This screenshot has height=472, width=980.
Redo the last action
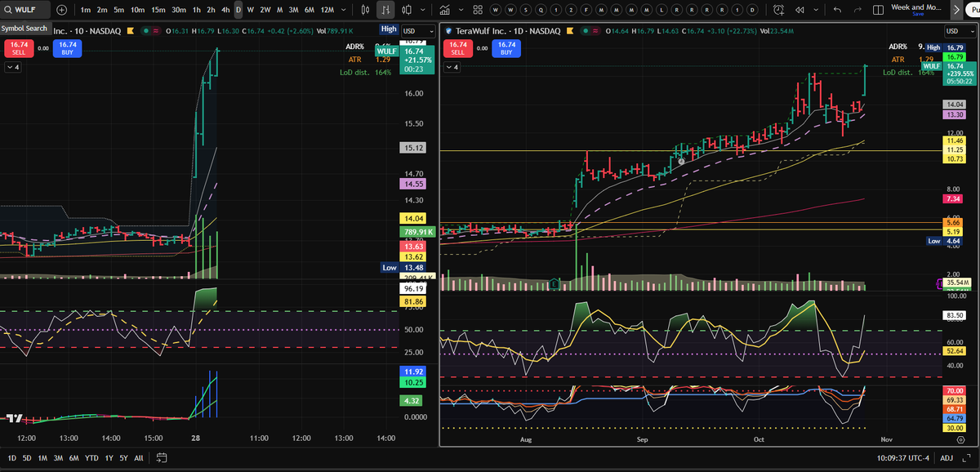click(x=857, y=10)
